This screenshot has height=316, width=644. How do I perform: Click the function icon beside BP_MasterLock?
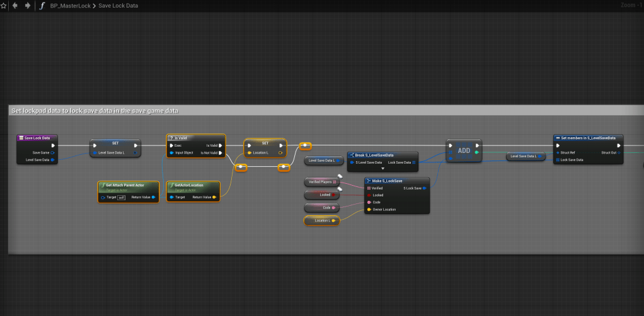coord(42,6)
